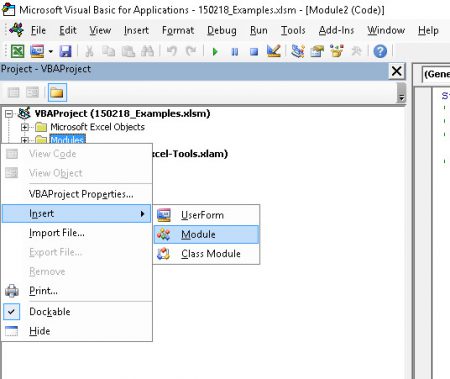
Task: Toggle Design Mode icon in toolbar
Action: 274,51
